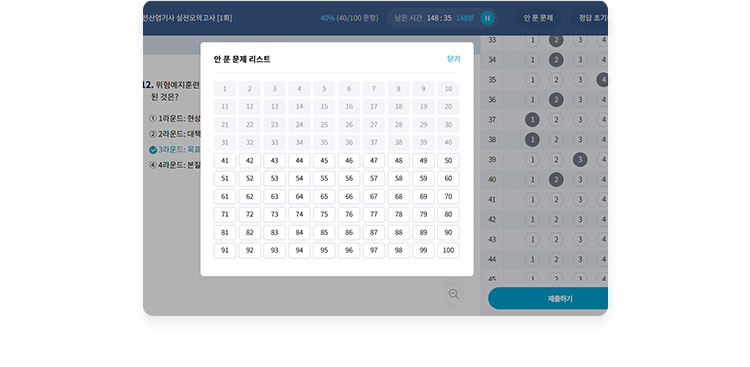Click the 안 푼 문제 리스트 heading

[x=242, y=59]
